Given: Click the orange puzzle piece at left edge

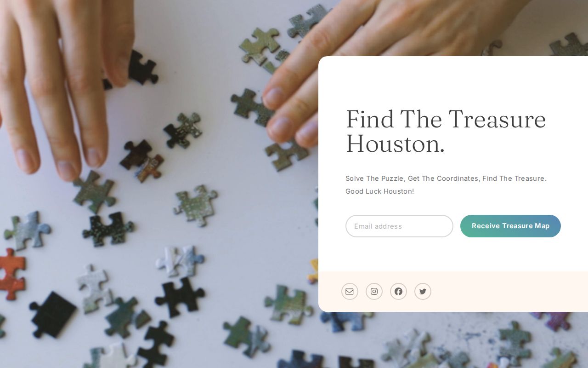Looking at the screenshot, I should [11, 274].
